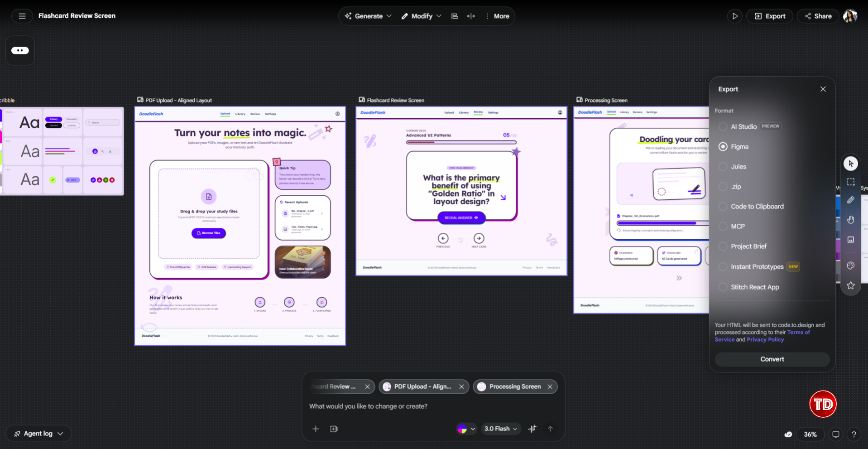
Task: Select the AI Studio export format
Action: tap(723, 127)
